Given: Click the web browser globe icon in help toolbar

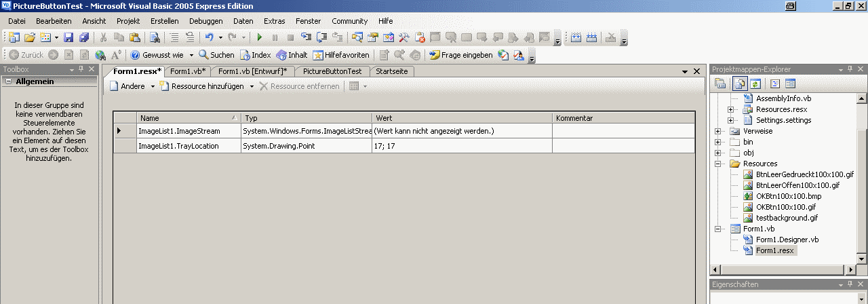Looking at the screenshot, I should (100, 55).
